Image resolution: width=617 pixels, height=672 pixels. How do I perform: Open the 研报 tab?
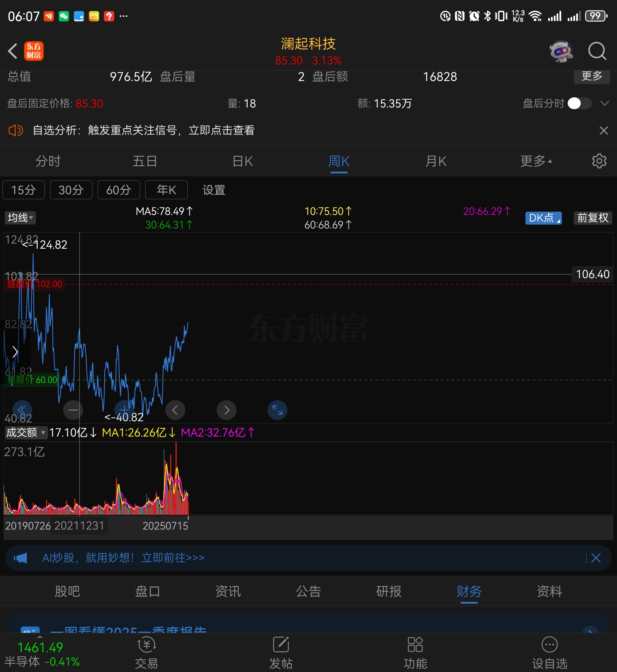click(389, 592)
